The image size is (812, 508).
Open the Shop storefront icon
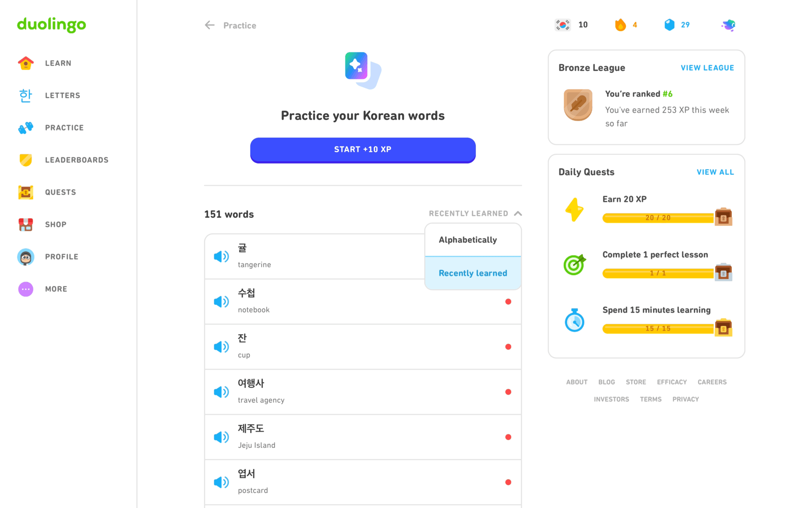26,224
